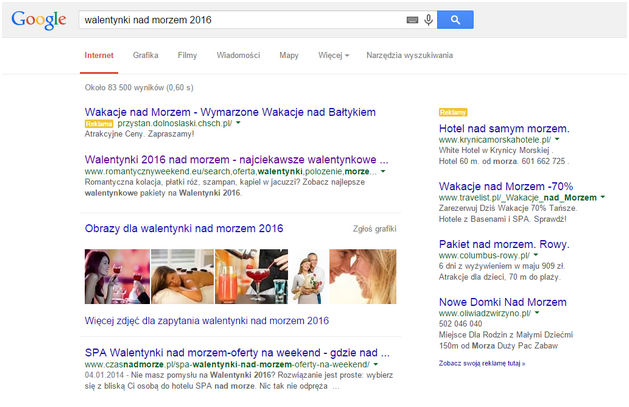Open Hotel nad samym morzem ad

504,128
